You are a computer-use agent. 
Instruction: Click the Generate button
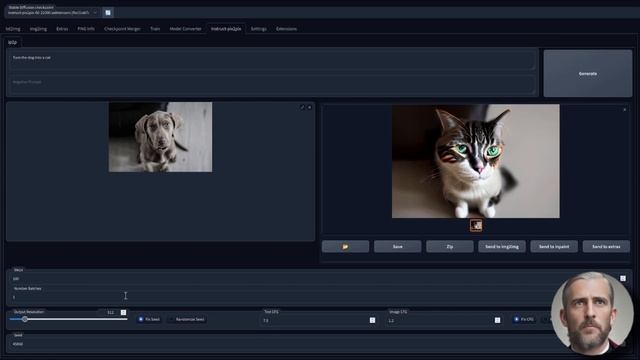[x=588, y=73]
